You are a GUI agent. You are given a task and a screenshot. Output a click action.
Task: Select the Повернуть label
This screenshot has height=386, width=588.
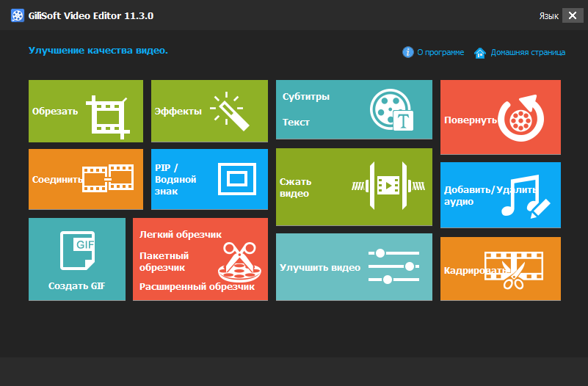(x=471, y=120)
